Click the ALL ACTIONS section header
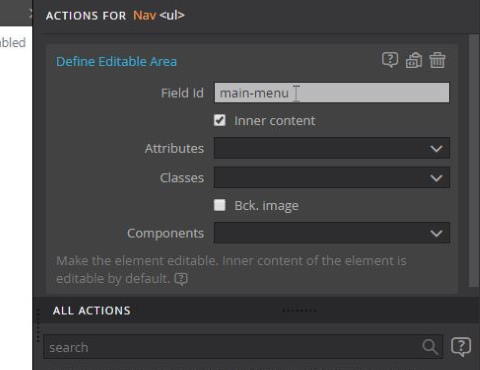480x370 pixels. tap(91, 311)
